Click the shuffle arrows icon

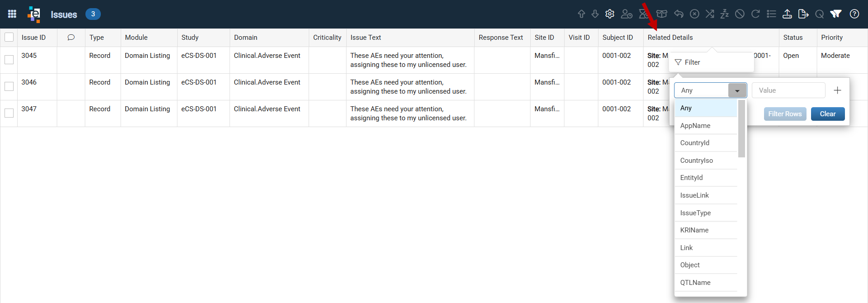pyautogui.click(x=710, y=14)
